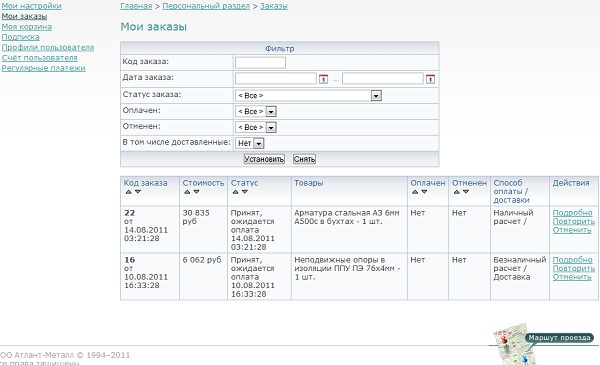Click the Отменен column header

(x=470, y=183)
